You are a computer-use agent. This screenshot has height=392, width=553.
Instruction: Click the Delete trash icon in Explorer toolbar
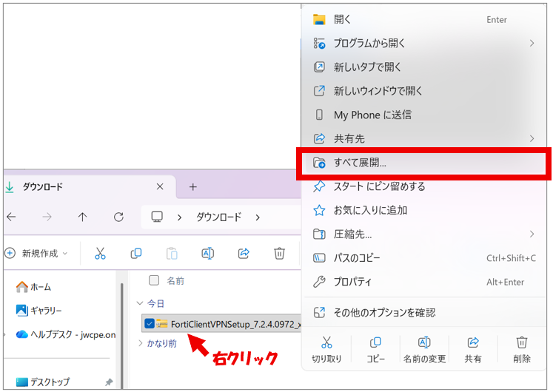(279, 253)
